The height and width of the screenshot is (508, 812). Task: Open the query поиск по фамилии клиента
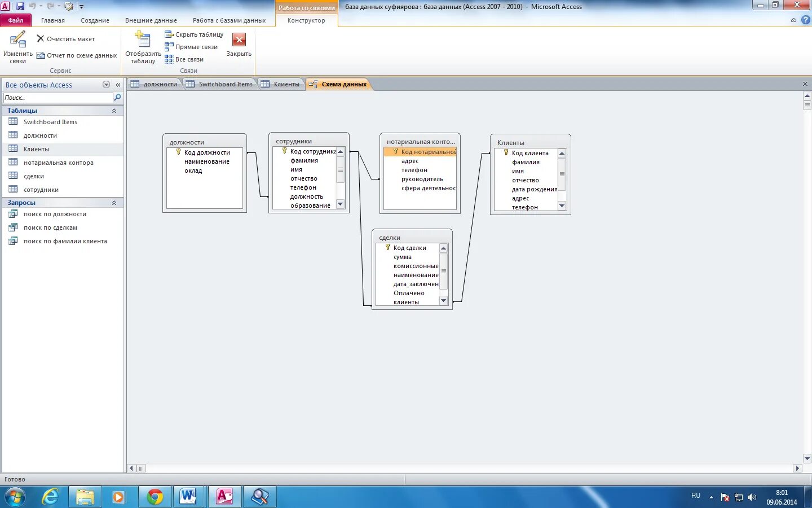coord(63,241)
